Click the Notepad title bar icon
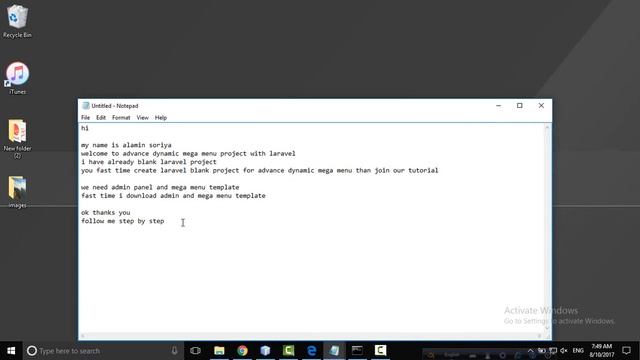 click(86, 106)
